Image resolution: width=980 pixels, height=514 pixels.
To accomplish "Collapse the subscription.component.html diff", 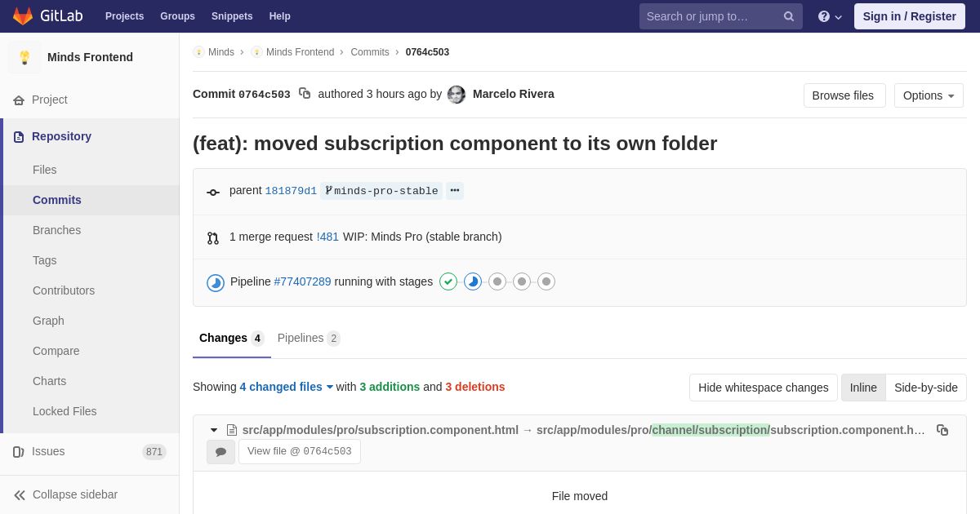I will (x=214, y=430).
